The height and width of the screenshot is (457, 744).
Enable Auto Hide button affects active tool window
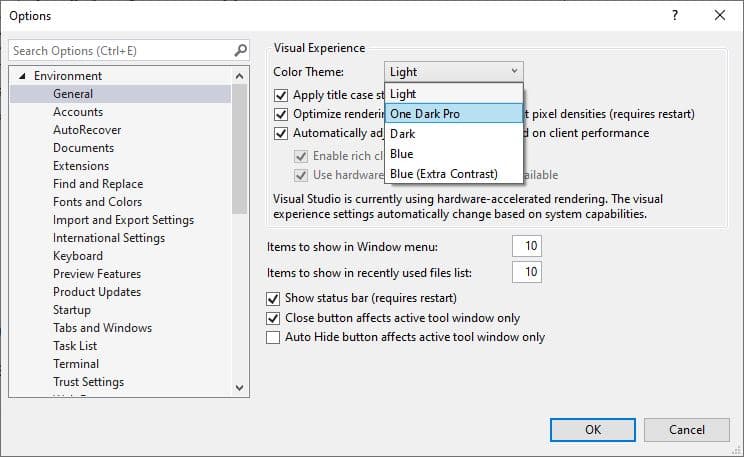[x=273, y=337]
